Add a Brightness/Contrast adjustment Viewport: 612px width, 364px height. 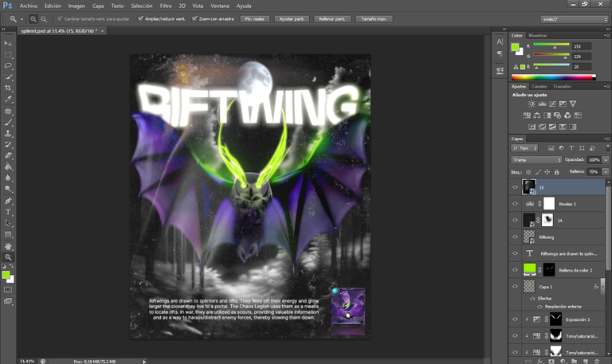[532, 104]
